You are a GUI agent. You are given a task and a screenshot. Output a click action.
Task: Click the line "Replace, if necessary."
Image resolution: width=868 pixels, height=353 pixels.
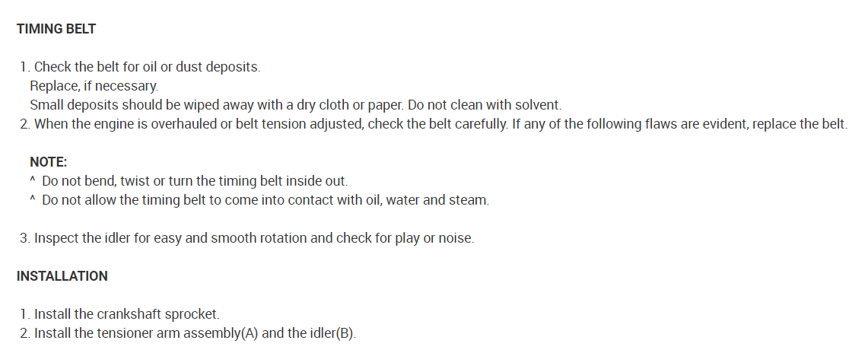tap(94, 86)
